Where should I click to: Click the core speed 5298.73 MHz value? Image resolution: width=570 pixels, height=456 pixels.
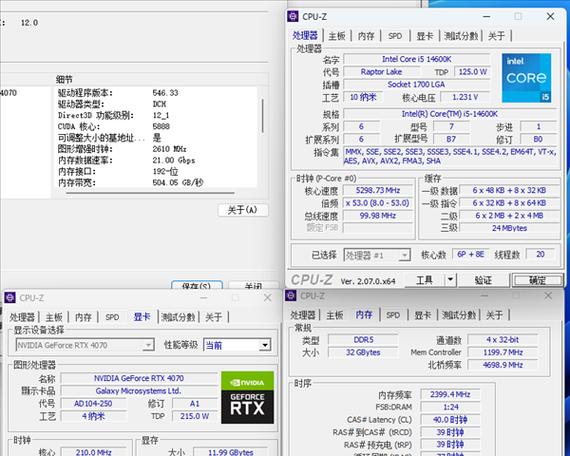click(x=378, y=190)
